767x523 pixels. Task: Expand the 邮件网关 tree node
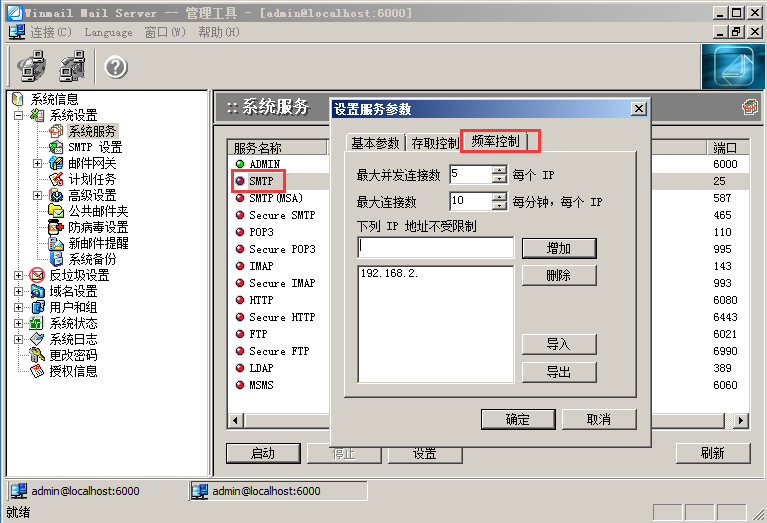(x=37, y=163)
